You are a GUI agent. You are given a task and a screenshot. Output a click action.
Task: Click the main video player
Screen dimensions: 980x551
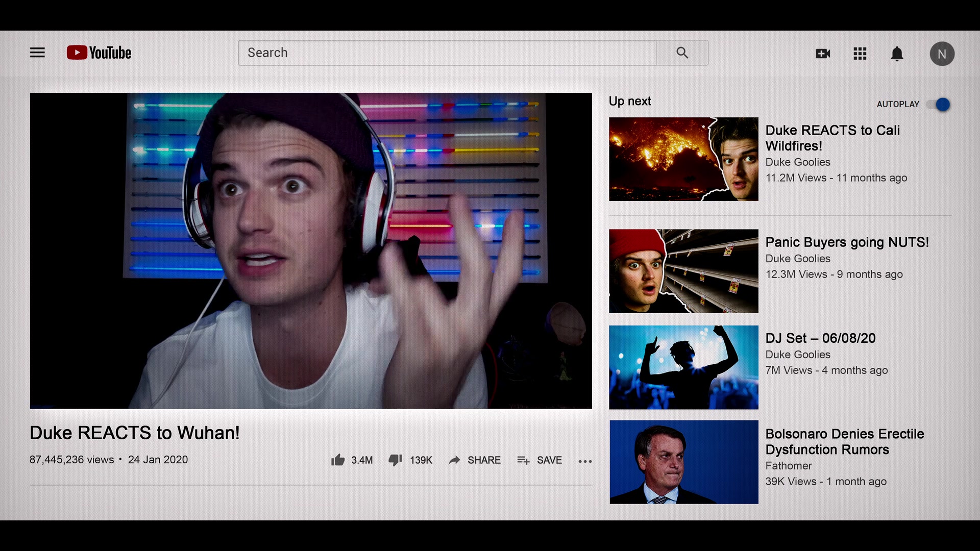point(311,251)
